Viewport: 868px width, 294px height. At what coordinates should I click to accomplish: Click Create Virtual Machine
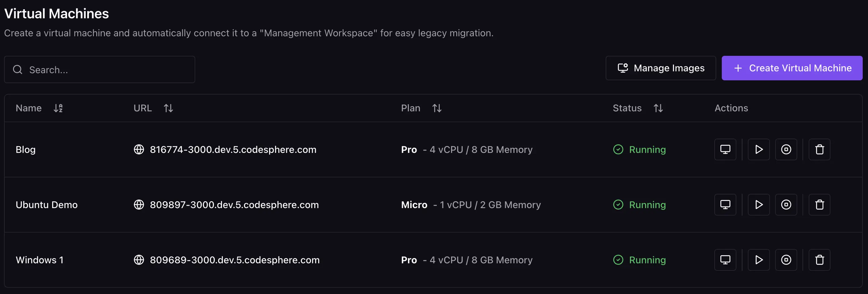tap(792, 68)
